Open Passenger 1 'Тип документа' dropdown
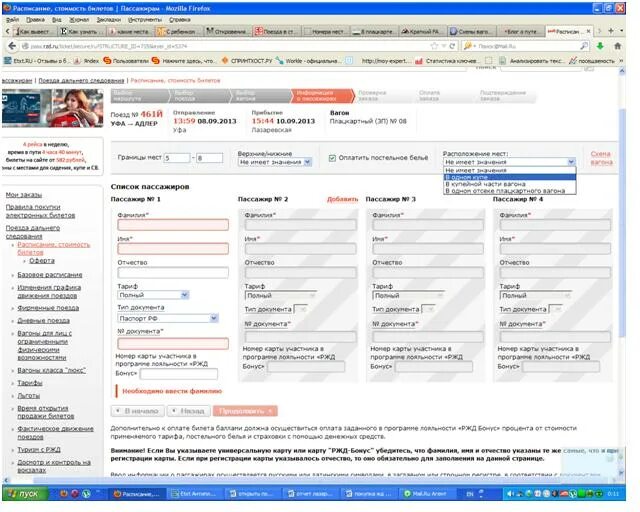The width and height of the screenshot is (640, 512). tap(168, 318)
